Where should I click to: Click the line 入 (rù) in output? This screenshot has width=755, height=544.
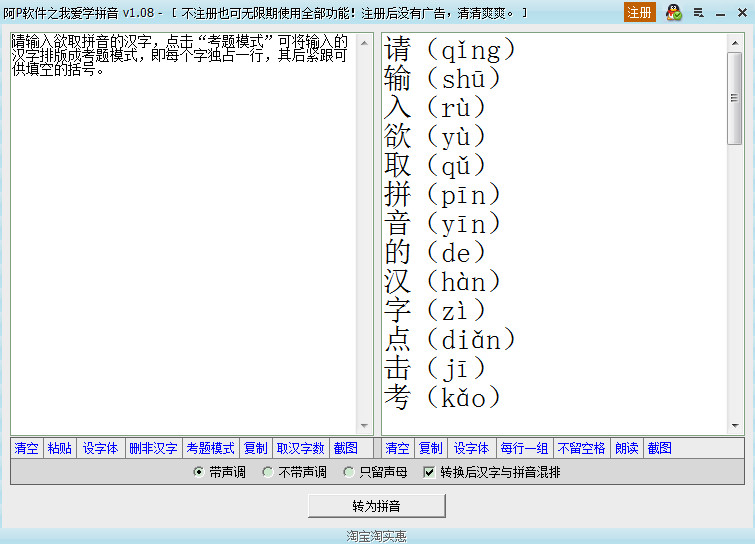tap(434, 108)
